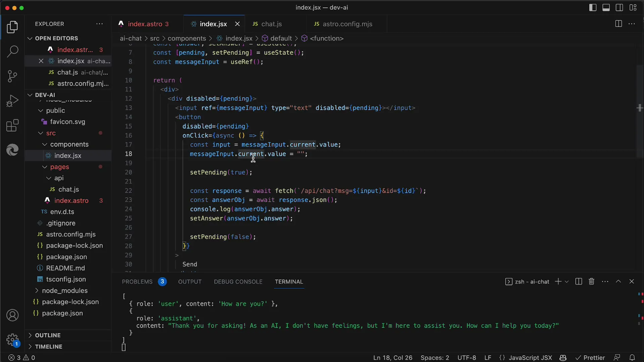Collapse the components folder

click(69, 144)
